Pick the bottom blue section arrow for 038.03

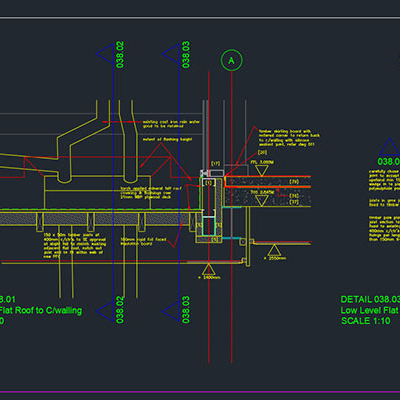point(171,311)
